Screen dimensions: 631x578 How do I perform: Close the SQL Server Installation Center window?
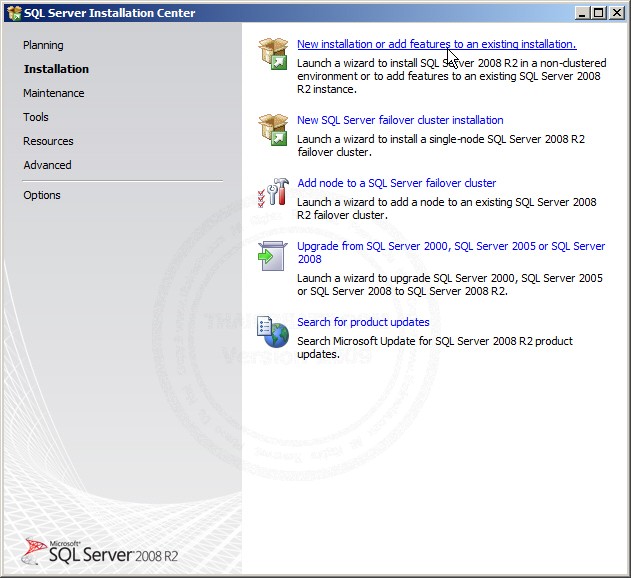pos(616,13)
